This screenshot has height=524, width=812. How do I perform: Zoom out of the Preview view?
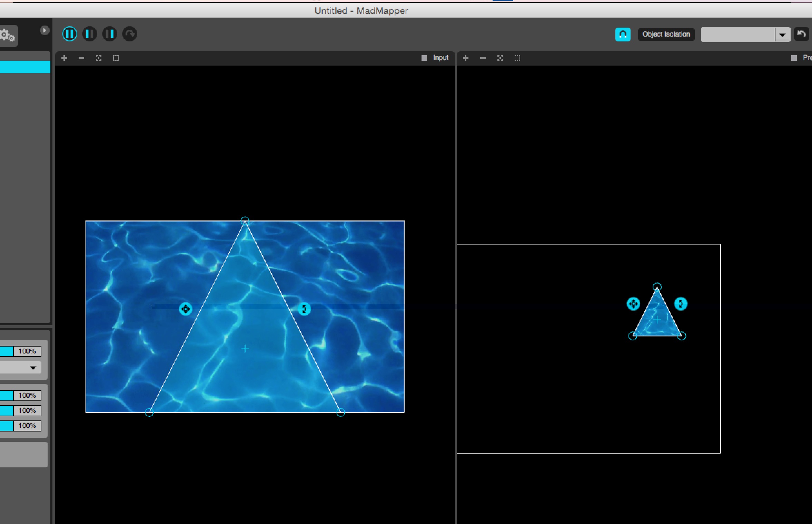pos(482,58)
